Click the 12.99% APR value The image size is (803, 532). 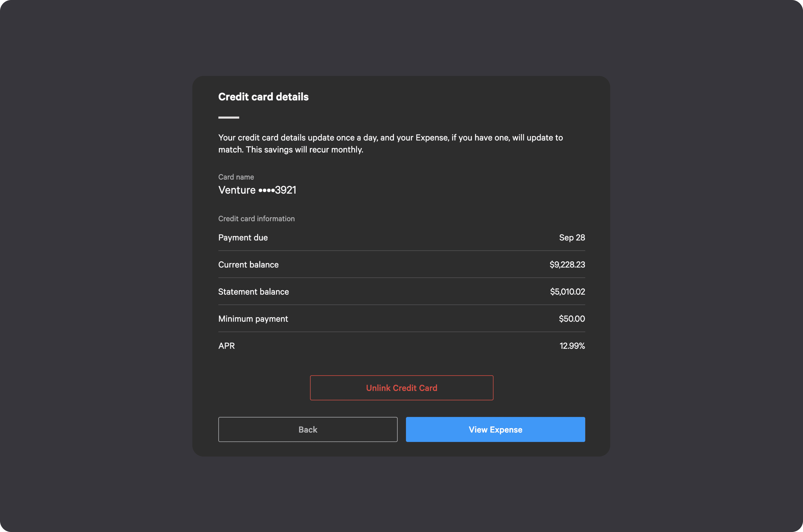572,346
